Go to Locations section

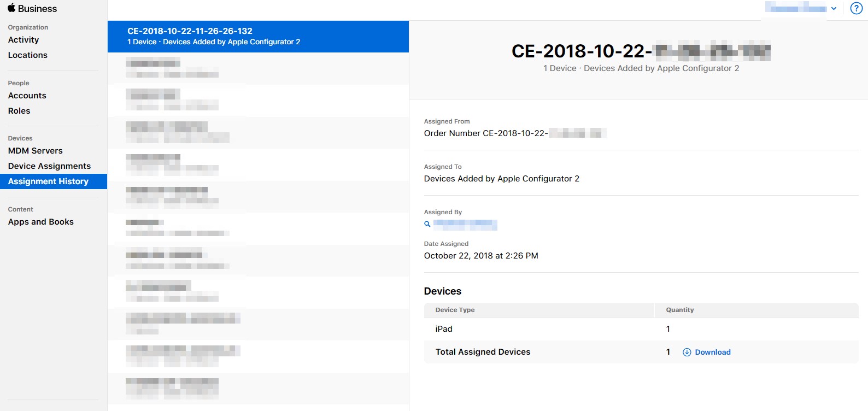click(28, 55)
